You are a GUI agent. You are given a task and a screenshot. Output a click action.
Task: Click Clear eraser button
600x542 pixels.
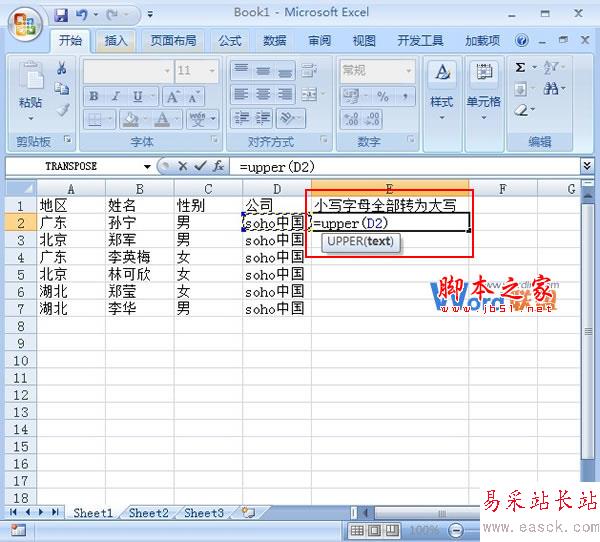521,111
